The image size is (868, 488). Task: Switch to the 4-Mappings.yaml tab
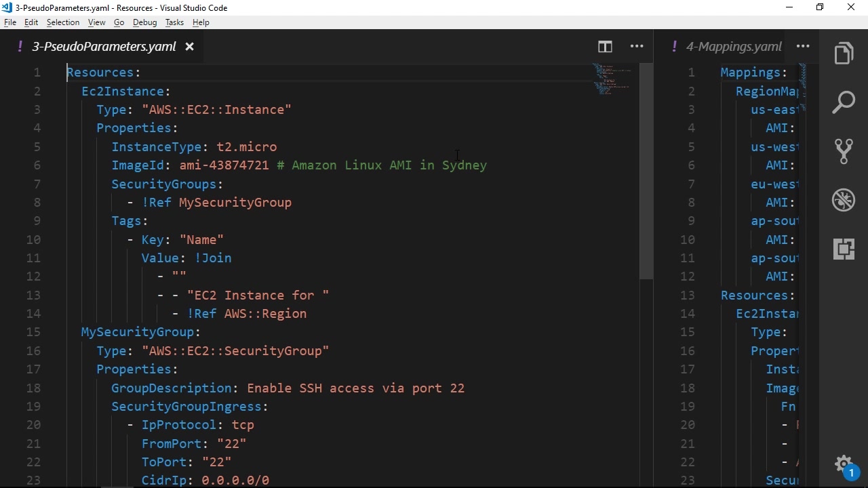(734, 47)
